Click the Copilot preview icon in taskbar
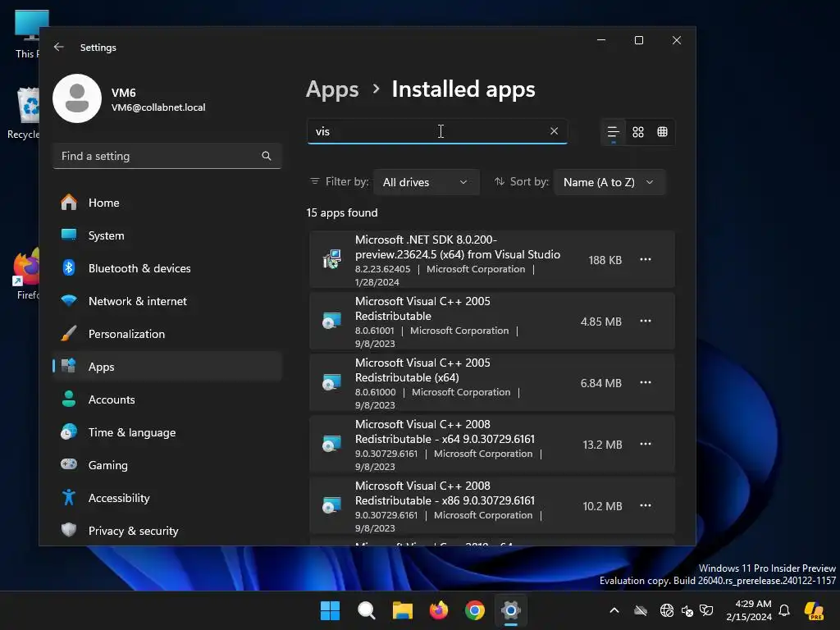Image resolution: width=840 pixels, height=630 pixels. 814,610
